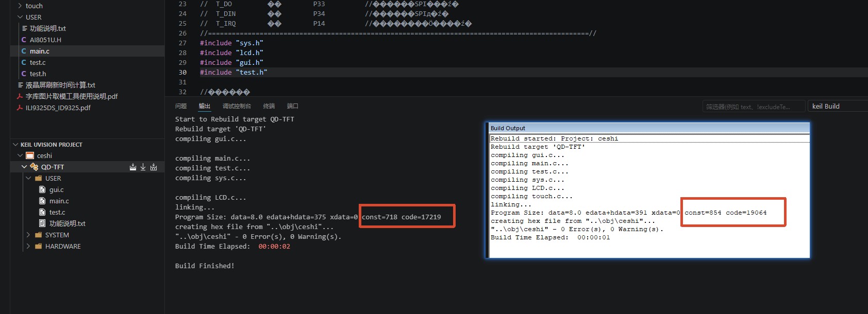Click the #include "gui.h" code line
The width and height of the screenshot is (868, 314).
coord(231,62)
